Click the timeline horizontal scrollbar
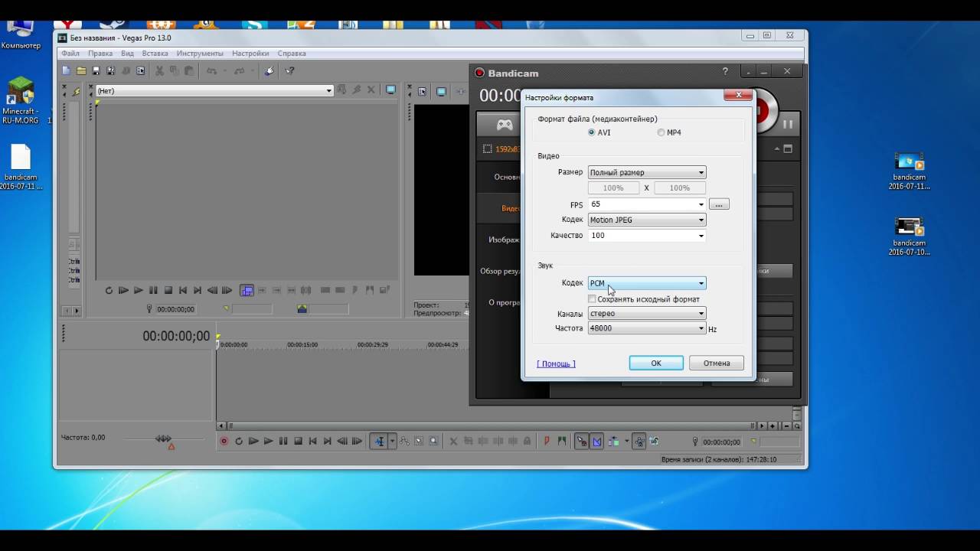The image size is (980, 551). point(490,425)
